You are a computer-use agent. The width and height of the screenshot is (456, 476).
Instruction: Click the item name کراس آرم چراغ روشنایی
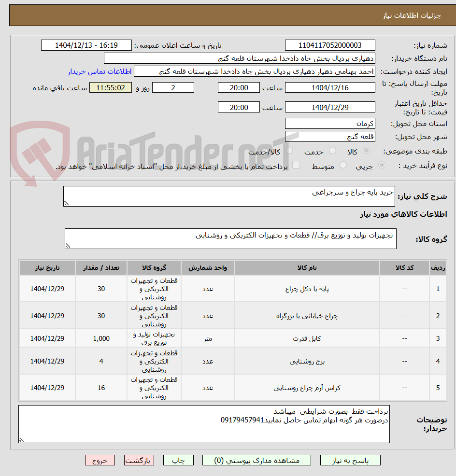pos(307,388)
